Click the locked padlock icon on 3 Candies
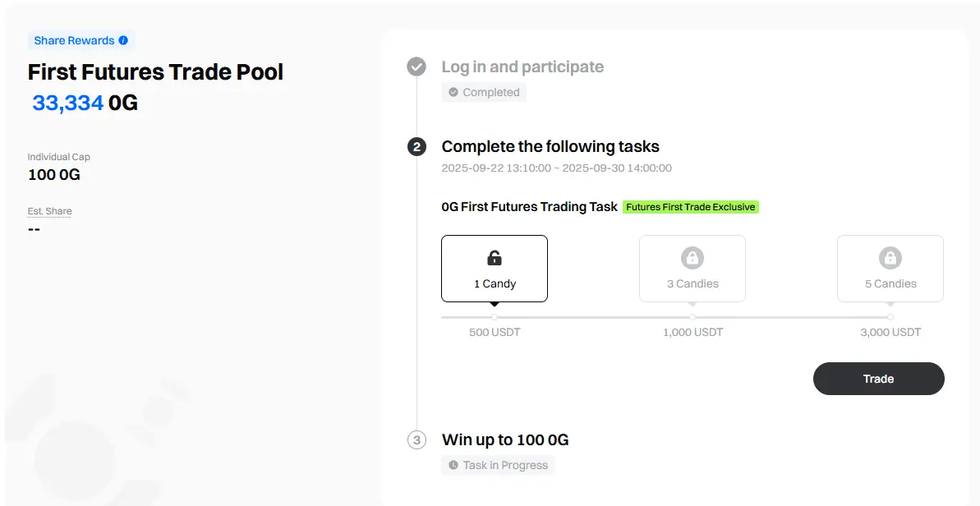This screenshot has height=506, width=980. tap(692, 257)
